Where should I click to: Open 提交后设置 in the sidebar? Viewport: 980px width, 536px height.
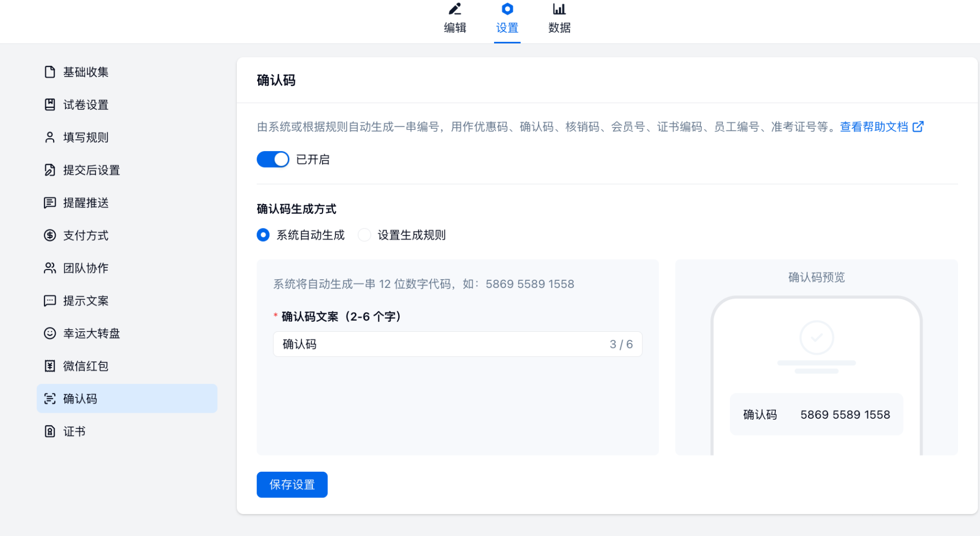pyautogui.click(x=91, y=170)
